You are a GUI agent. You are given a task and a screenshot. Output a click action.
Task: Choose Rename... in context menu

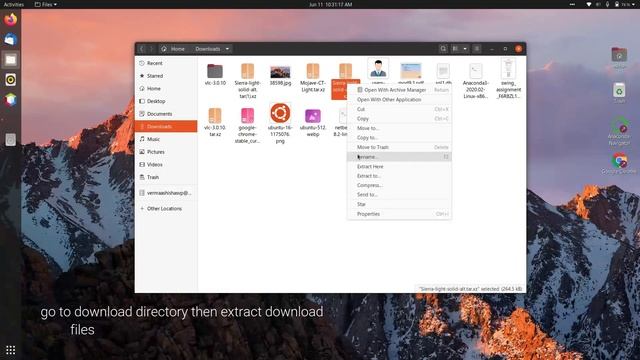[x=399, y=157]
